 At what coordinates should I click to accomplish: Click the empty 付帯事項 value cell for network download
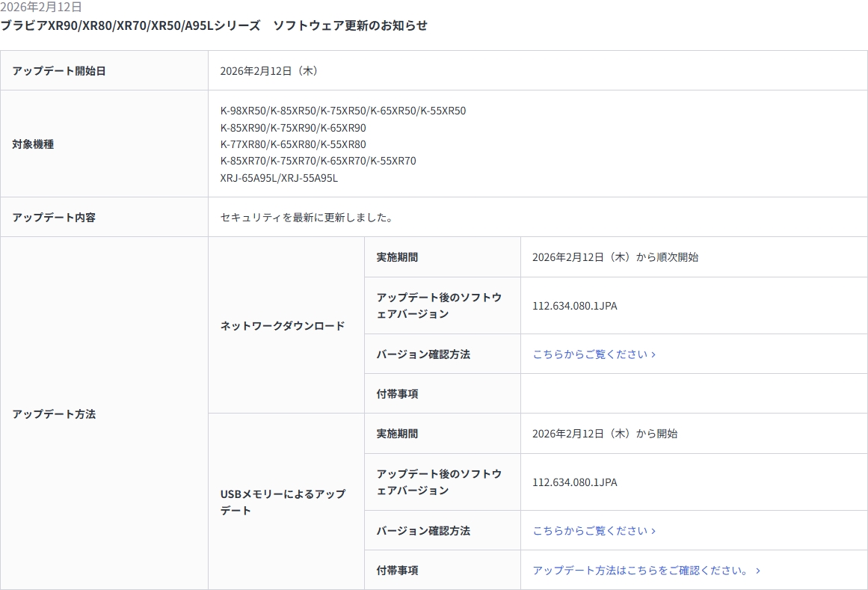coord(693,394)
